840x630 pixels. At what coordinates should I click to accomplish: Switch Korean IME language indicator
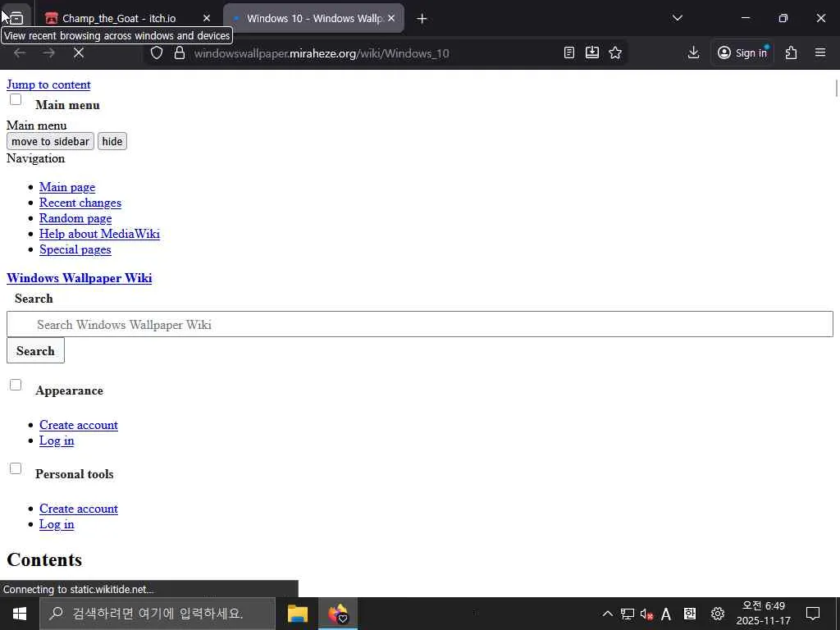point(690,614)
